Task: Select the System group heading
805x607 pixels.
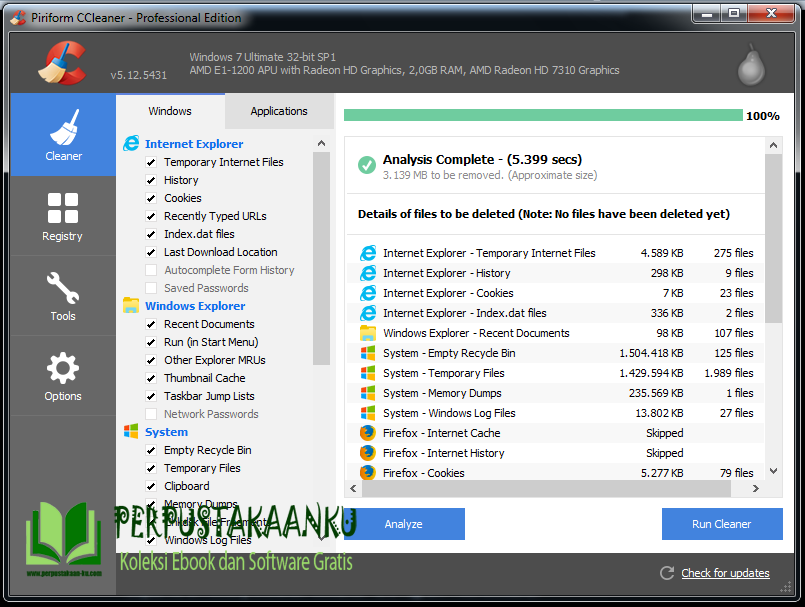Action: pos(166,432)
